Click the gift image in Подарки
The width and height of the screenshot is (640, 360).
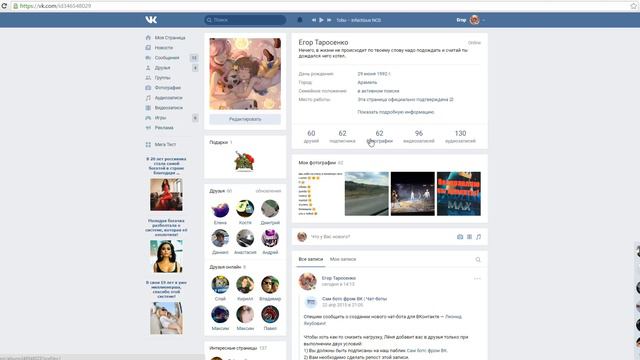(244, 161)
